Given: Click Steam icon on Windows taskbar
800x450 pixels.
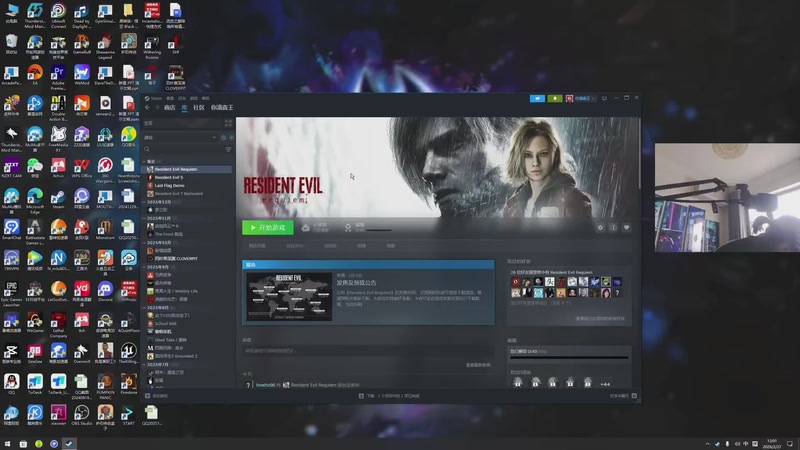Looking at the screenshot, I should (68, 444).
